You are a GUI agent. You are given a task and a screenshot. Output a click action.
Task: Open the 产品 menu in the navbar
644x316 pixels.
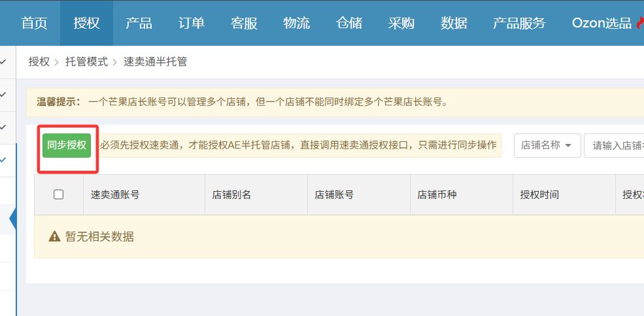pos(139,23)
